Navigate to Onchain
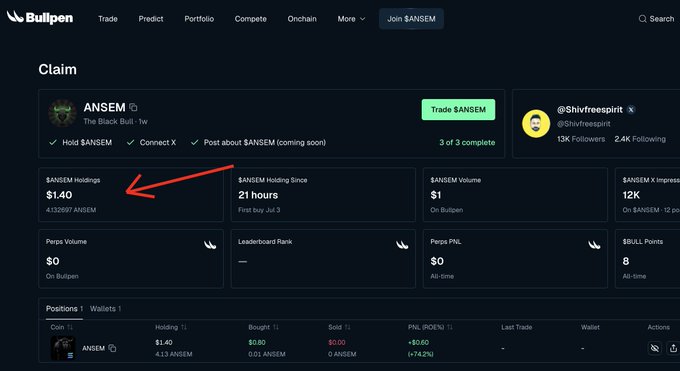Image resolution: width=680 pixels, height=371 pixels. [302, 19]
